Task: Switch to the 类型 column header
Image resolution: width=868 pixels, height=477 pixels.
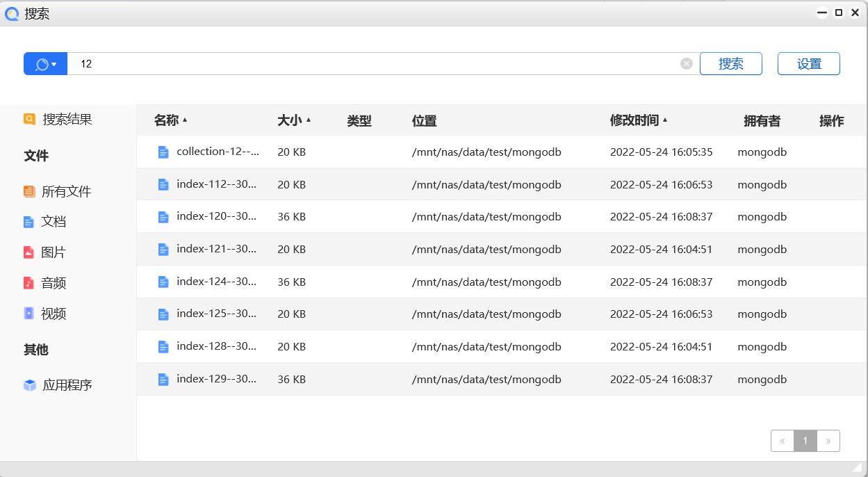Action: click(x=359, y=120)
